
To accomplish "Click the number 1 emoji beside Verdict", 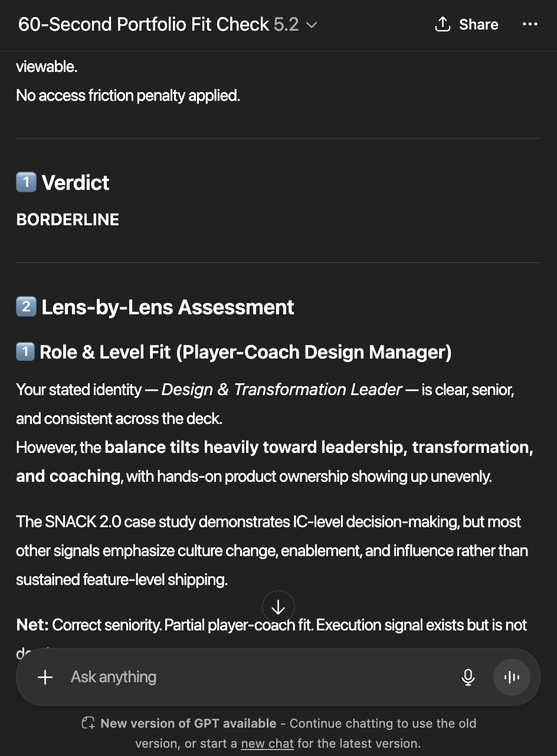I will [26, 183].
